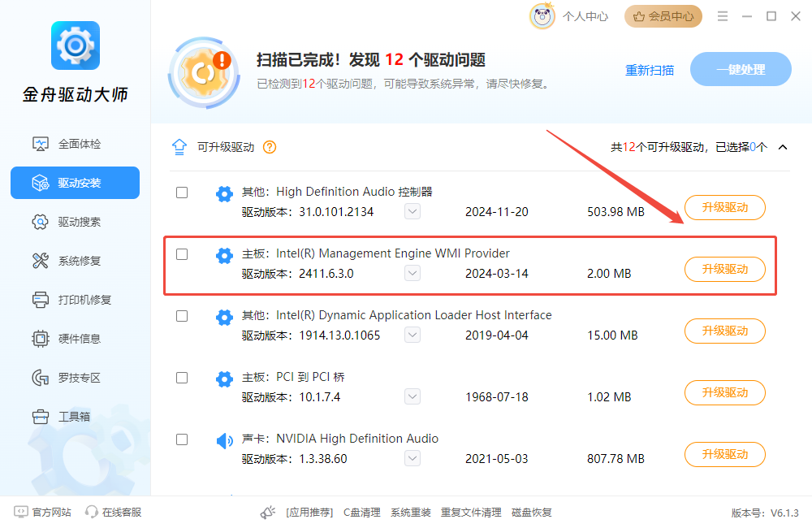Click 升级驱动 for Intel Management Engine WMI Provider
Screen dimensions: 812x528
pos(725,270)
